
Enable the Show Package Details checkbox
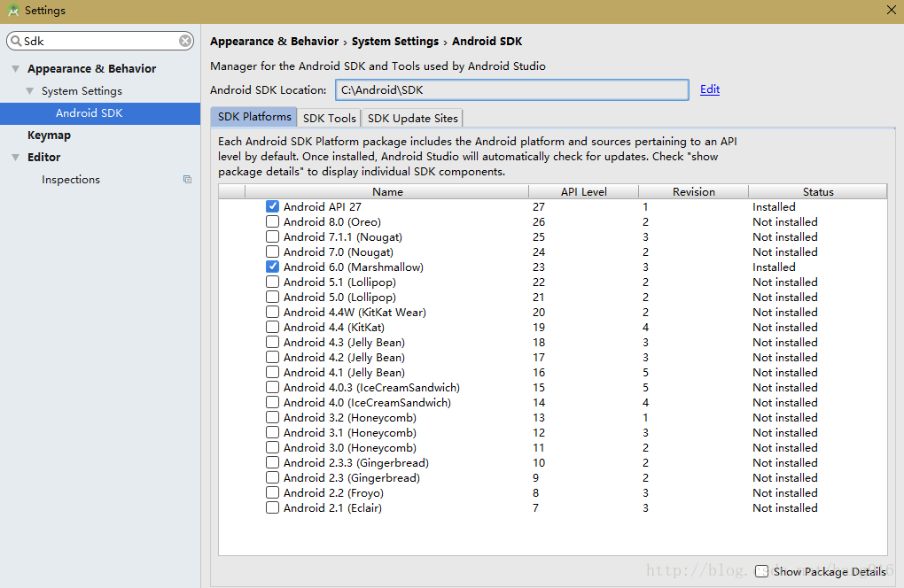(761, 570)
